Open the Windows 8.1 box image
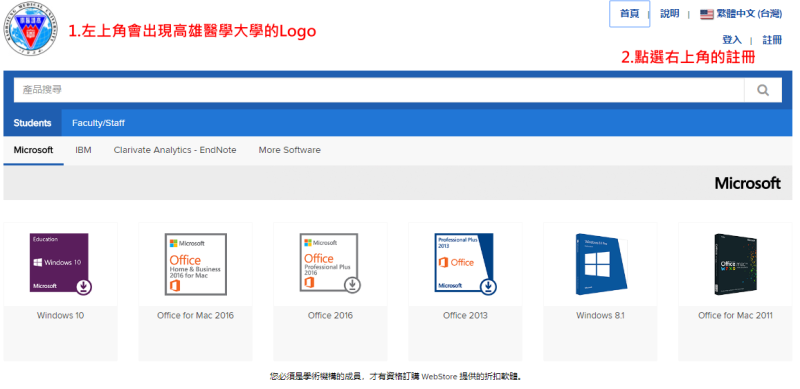The width and height of the screenshot is (800, 389). [602, 264]
